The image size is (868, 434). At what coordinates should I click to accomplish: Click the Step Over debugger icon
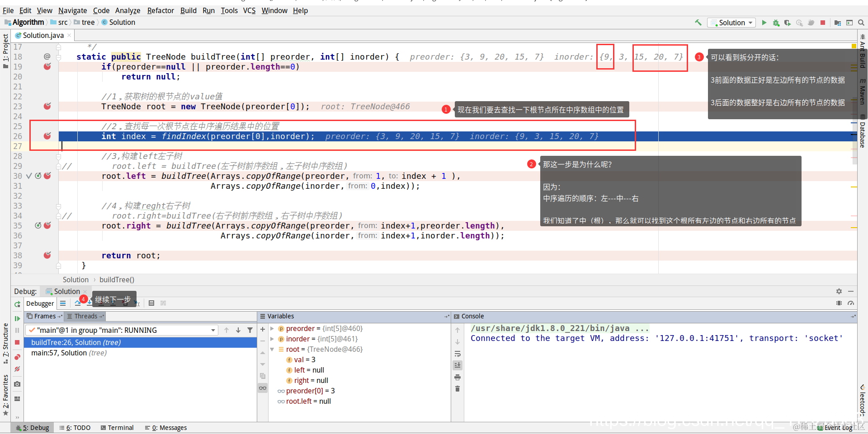click(78, 303)
